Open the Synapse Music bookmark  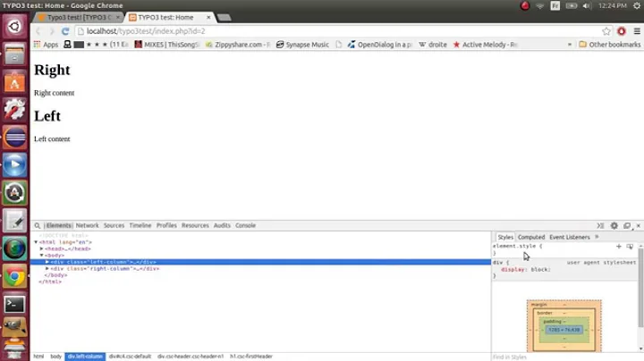(x=302, y=45)
